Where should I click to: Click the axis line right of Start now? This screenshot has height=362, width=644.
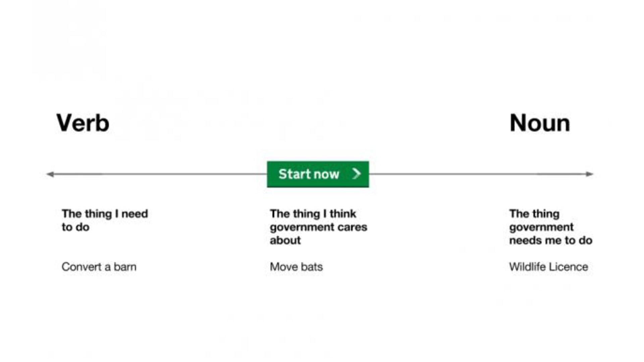click(477, 174)
